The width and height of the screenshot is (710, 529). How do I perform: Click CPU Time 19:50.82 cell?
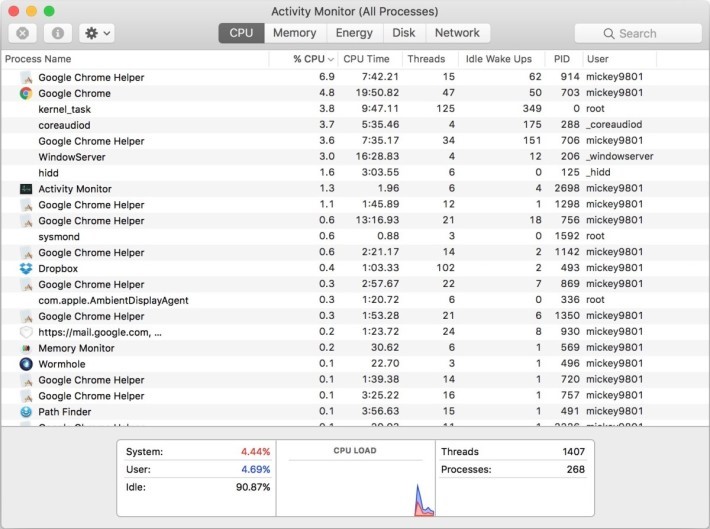tap(377, 93)
